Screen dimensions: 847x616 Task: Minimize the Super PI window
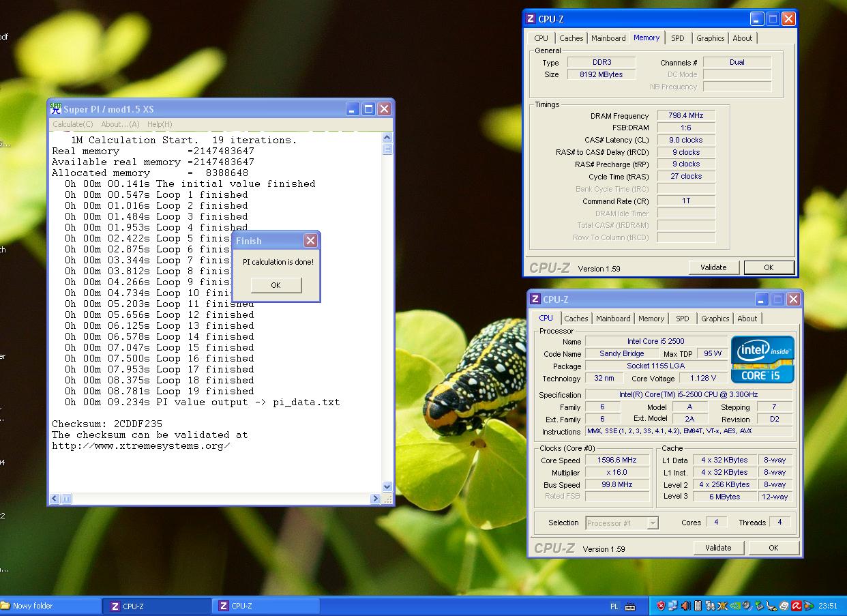click(x=353, y=108)
